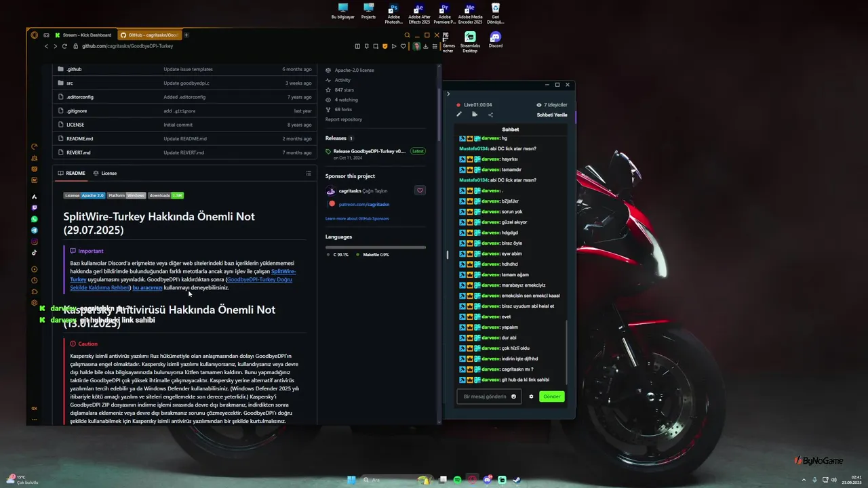Click Report repository
This screenshot has width=868, height=488.
click(344, 119)
